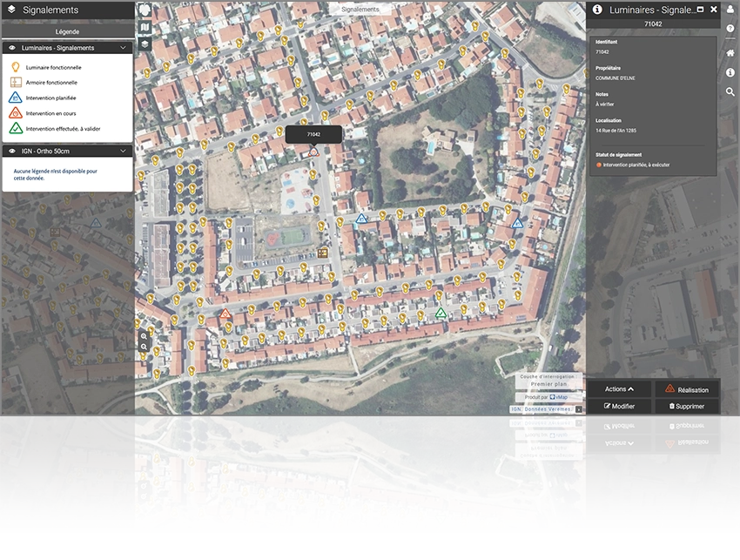This screenshot has width=740, height=560.
Task: Click the Réalisation button
Action: pos(686,389)
